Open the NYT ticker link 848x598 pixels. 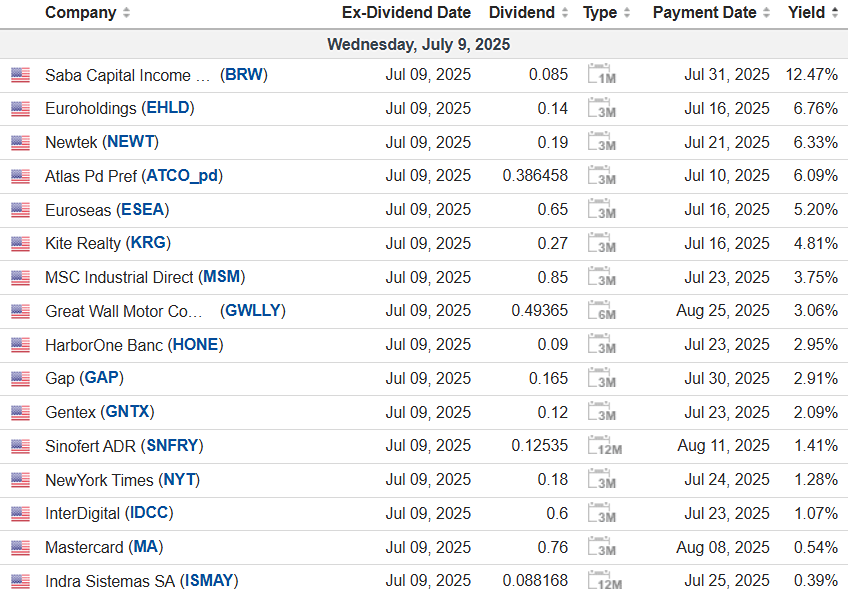tap(179, 480)
